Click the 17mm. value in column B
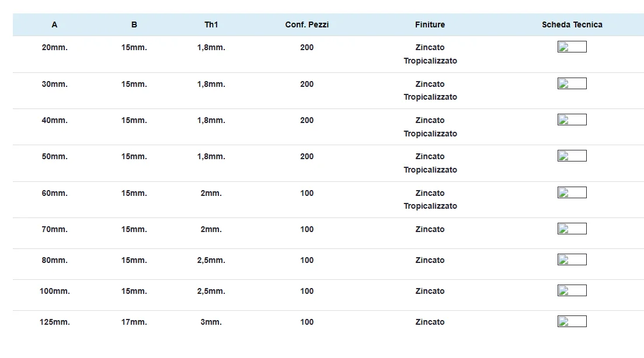 point(134,322)
